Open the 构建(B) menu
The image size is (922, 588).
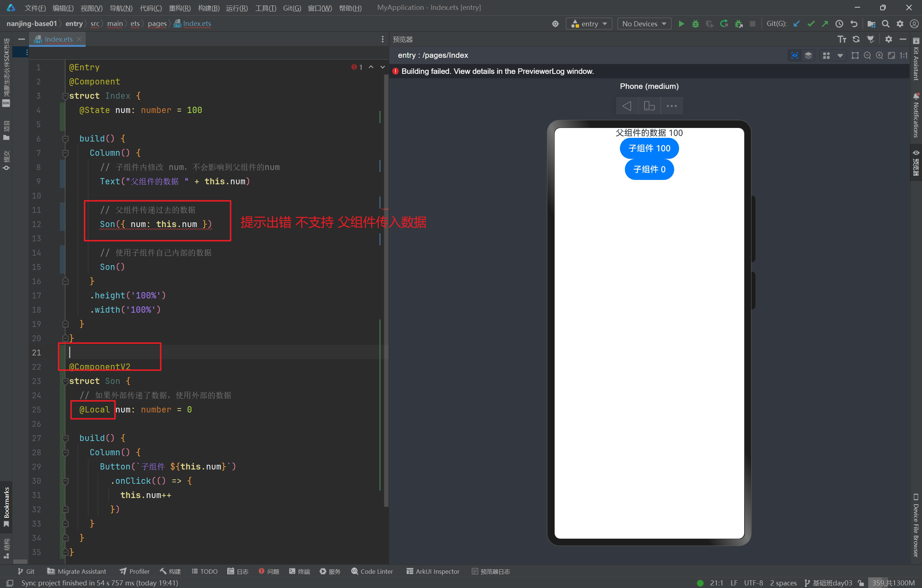pos(209,8)
